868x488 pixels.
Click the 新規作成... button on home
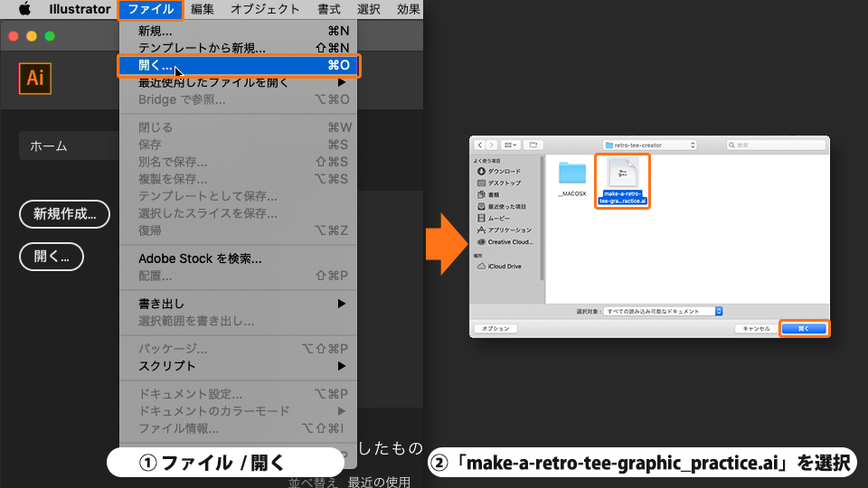pyautogui.click(x=64, y=214)
